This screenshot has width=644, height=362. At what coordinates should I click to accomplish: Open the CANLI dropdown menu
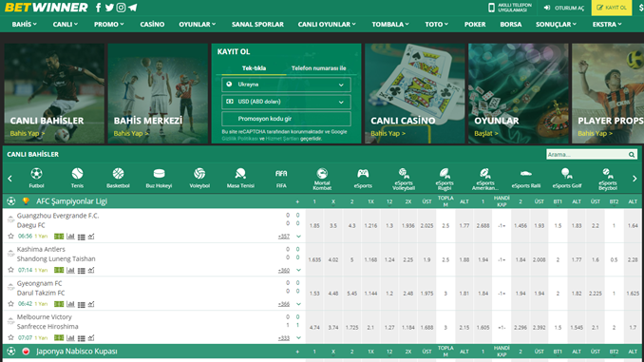[66, 25]
